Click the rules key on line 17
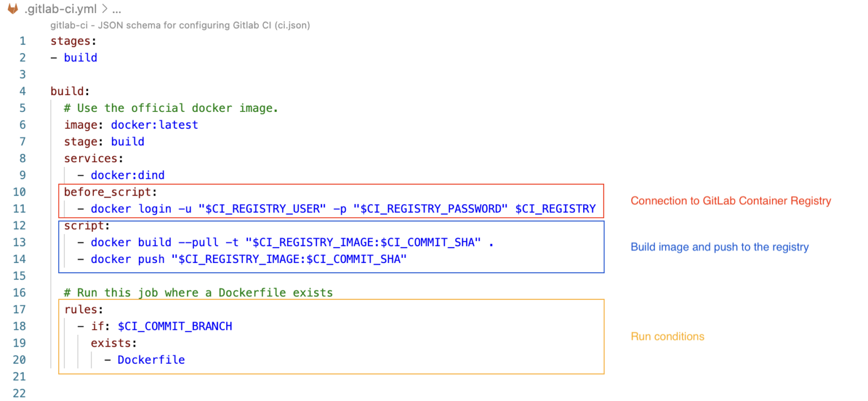The width and height of the screenshot is (868, 401). pyautogui.click(x=84, y=309)
